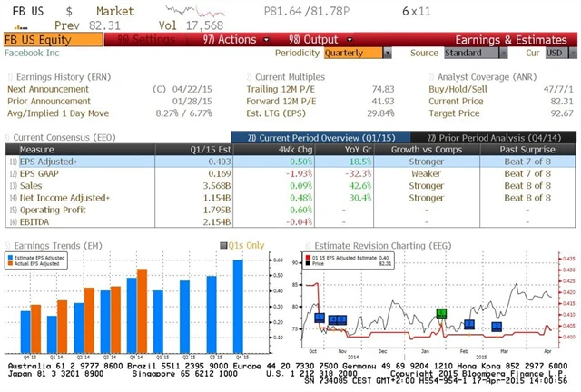Image resolution: width=581 pixels, height=392 pixels.
Task: Click the Current Consensus (EEO) section icon
Action: pyautogui.click(x=10, y=136)
